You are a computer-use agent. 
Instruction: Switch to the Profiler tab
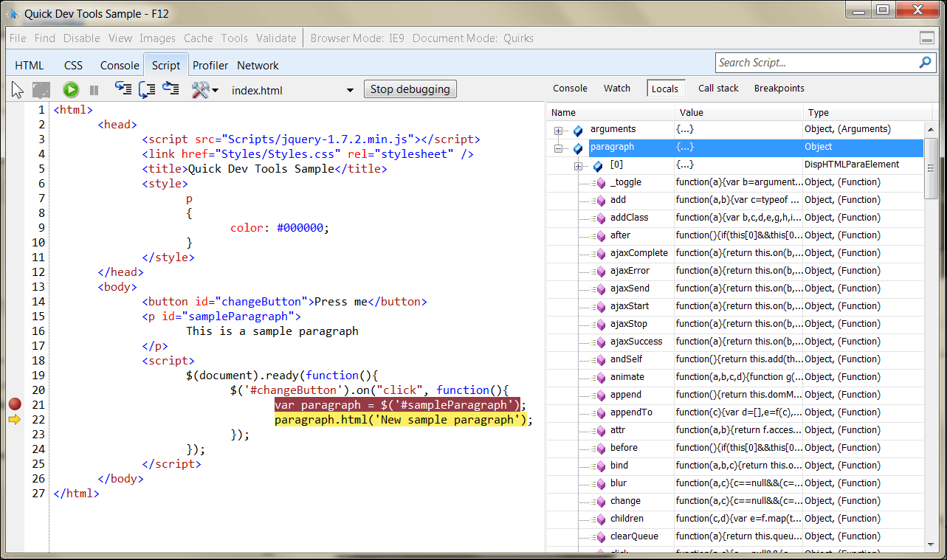210,65
